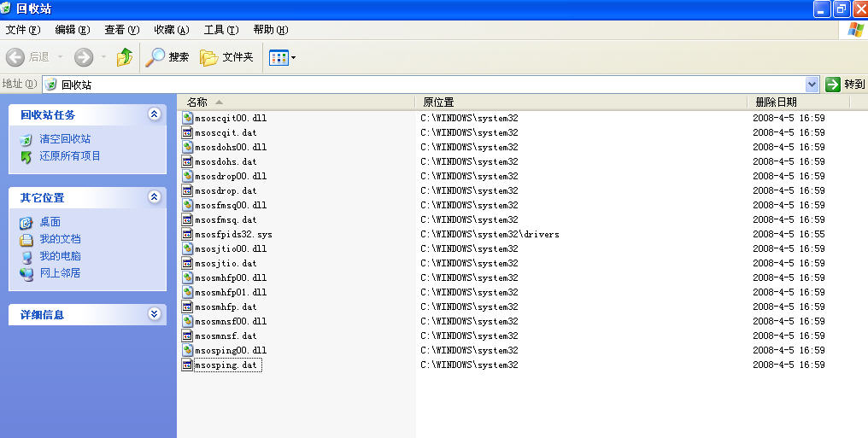Viewport: 868px width, 438px height.
Task: Toggle the 文件夹 folders pane
Action: click(226, 57)
